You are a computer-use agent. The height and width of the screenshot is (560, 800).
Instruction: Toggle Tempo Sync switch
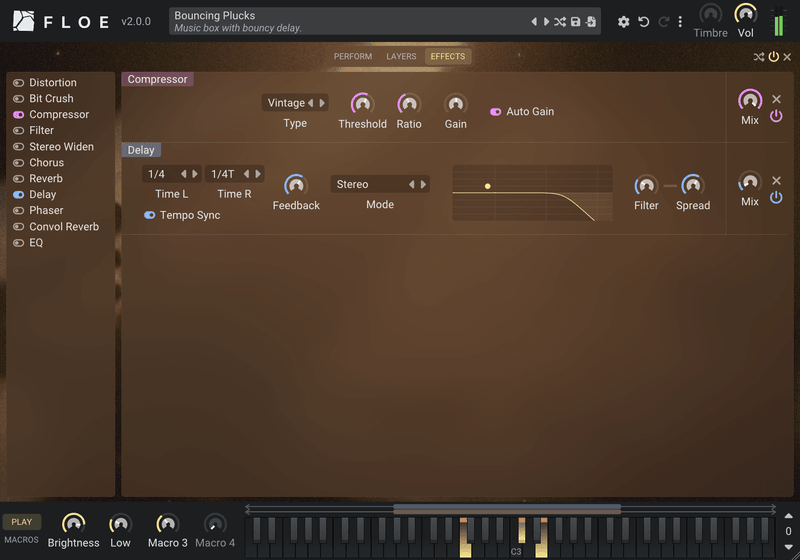point(149,215)
